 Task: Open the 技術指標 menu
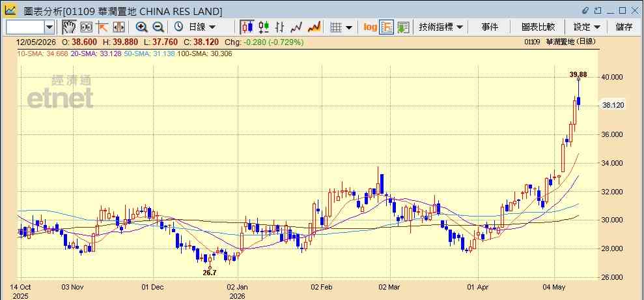click(441, 27)
